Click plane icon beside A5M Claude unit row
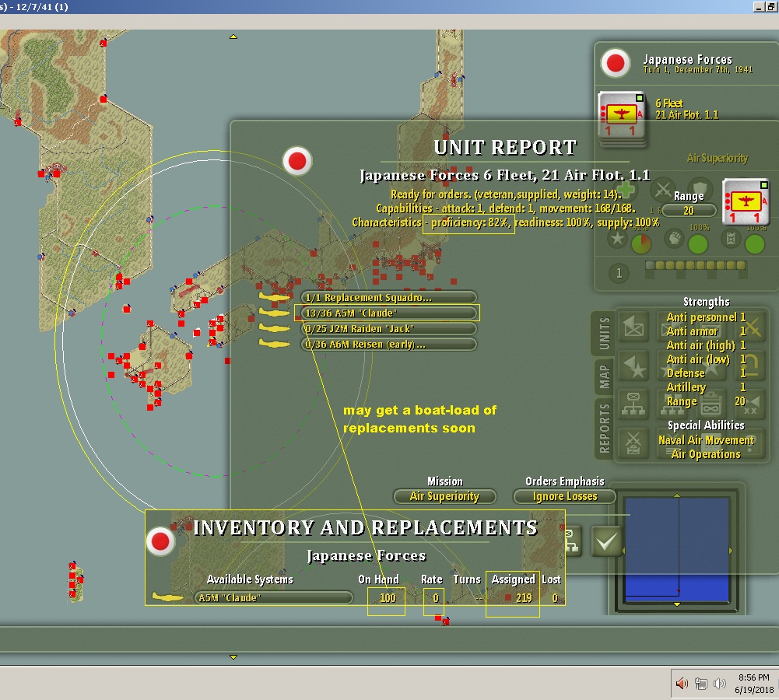779x700 pixels. coord(275,313)
